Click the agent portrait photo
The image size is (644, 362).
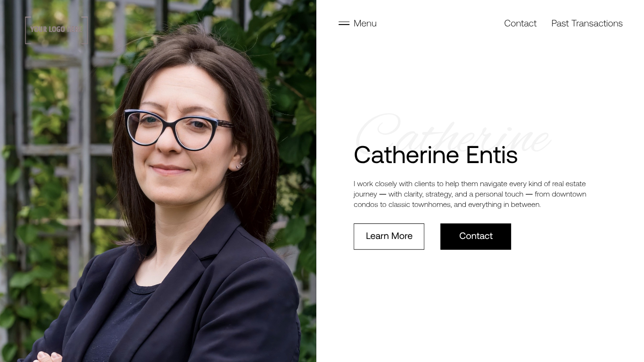[158, 181]
